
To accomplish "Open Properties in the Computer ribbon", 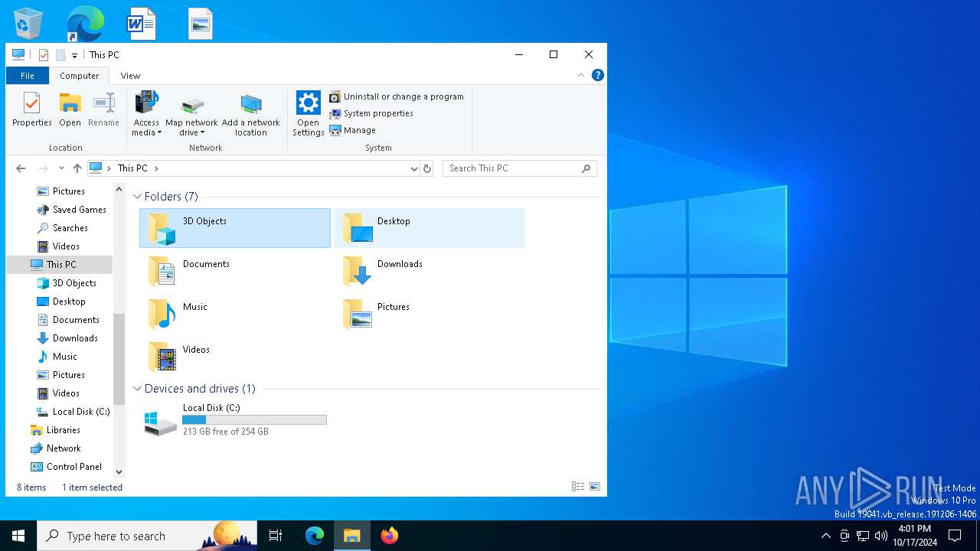I will (x=32, y=109).
